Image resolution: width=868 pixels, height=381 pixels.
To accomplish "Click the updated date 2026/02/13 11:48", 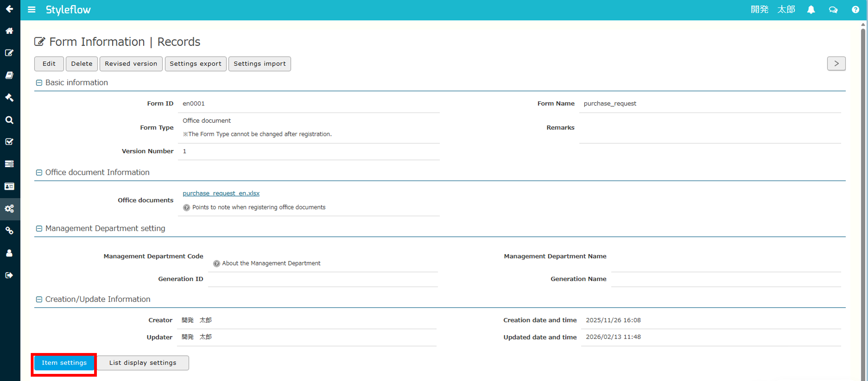I will coord(613,337).
